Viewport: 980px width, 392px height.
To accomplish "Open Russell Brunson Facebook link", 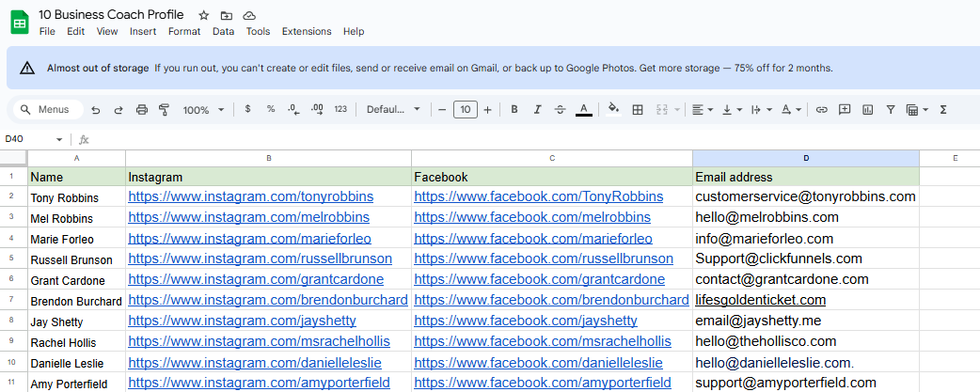I will pos(544,259).
